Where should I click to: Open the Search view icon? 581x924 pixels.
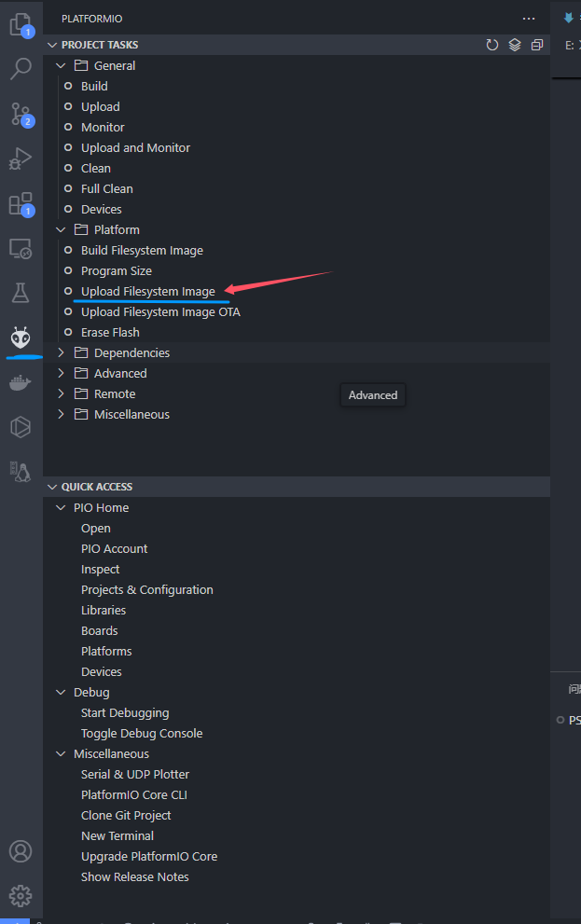(21, 69)
